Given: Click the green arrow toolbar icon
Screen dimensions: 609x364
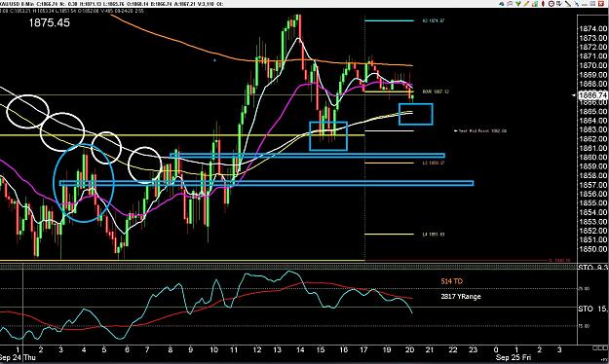Looking at the screenshot, I should click(x=518, y=4).
